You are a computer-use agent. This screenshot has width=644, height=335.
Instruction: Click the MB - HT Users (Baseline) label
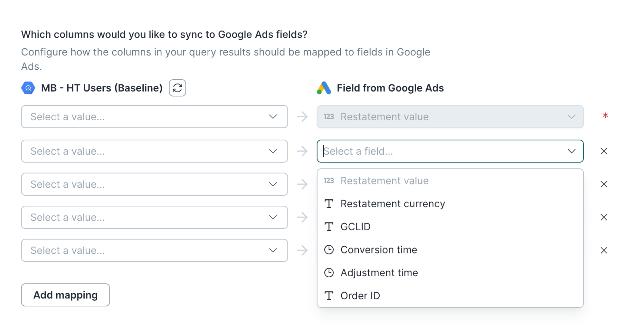click(102, 88)
